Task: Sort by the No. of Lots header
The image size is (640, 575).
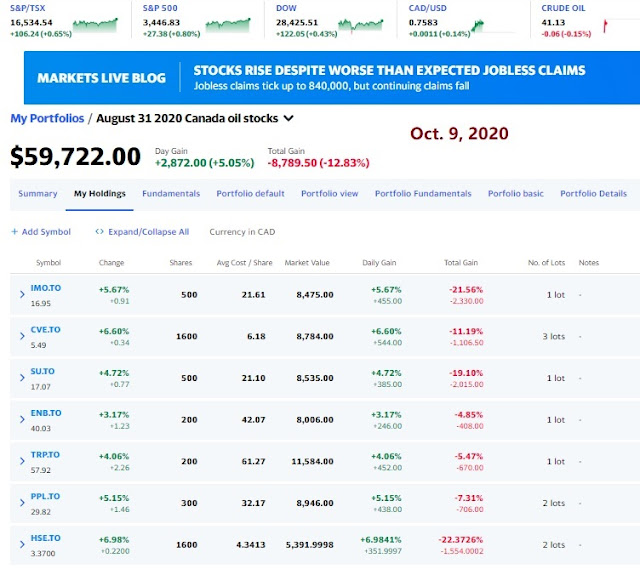Action: point(546,263)
